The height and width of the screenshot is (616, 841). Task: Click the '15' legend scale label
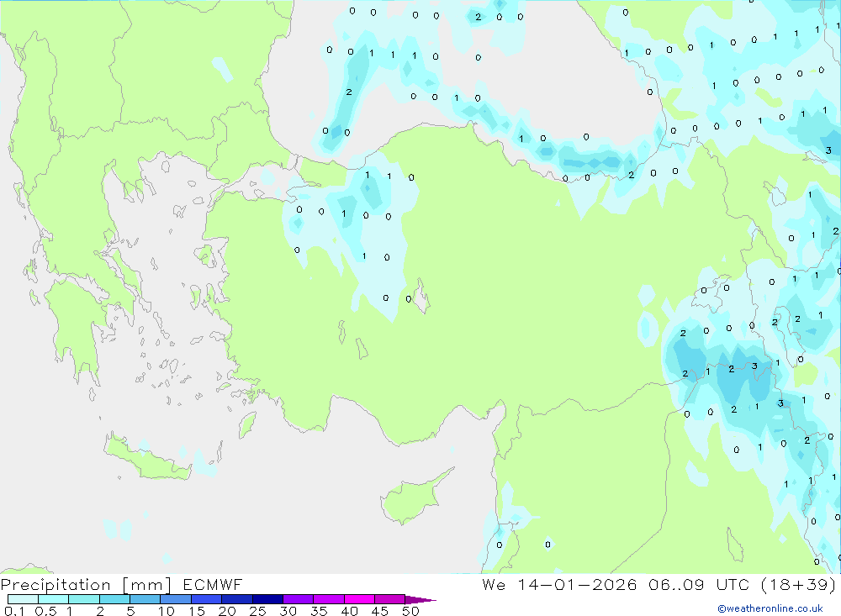[x=197, y=611]
